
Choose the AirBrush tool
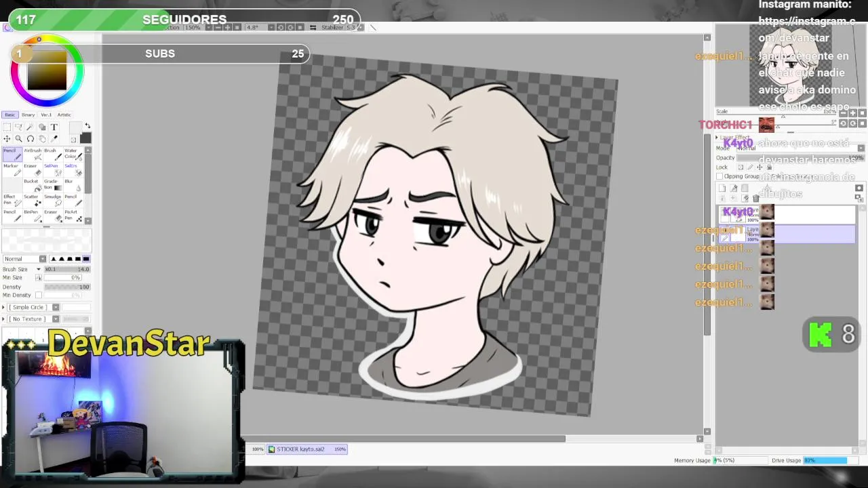click(x=33, y=155)
